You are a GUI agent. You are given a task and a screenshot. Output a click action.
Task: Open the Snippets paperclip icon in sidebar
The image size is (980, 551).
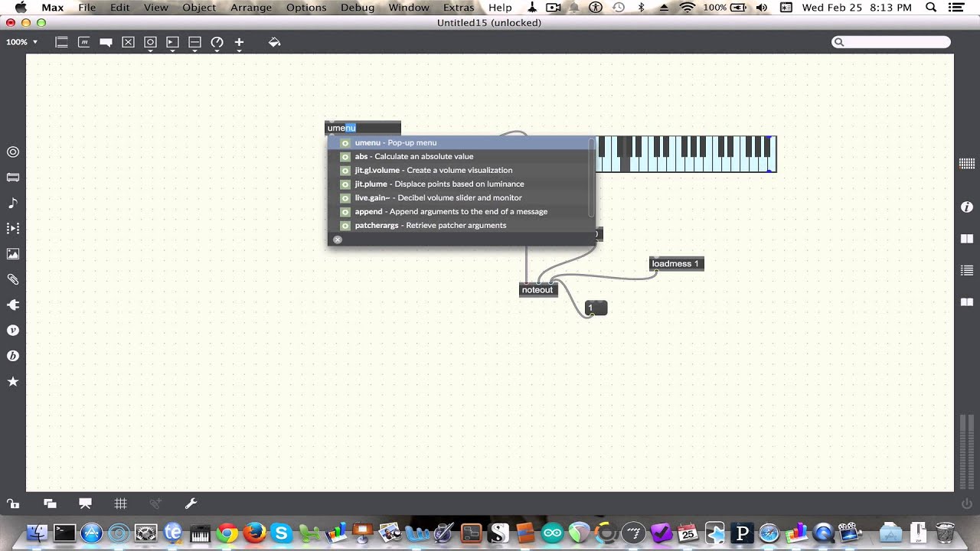point(13,279)
